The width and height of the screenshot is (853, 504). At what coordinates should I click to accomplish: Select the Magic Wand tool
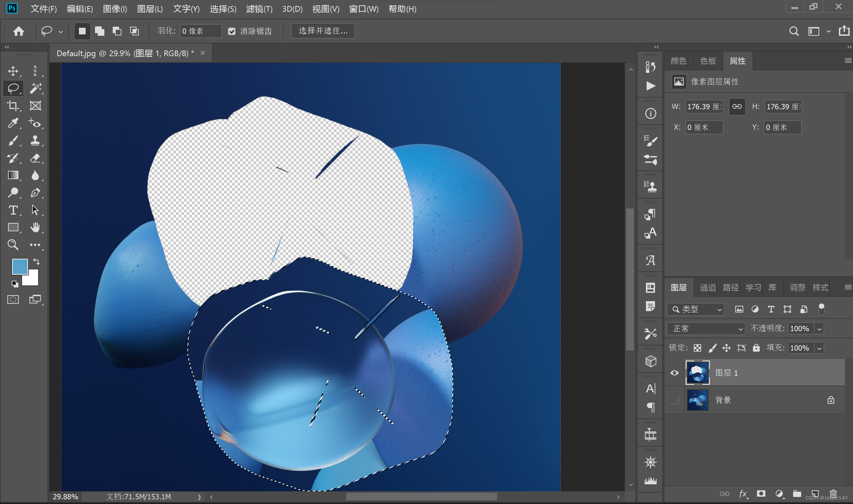[35, 88]
